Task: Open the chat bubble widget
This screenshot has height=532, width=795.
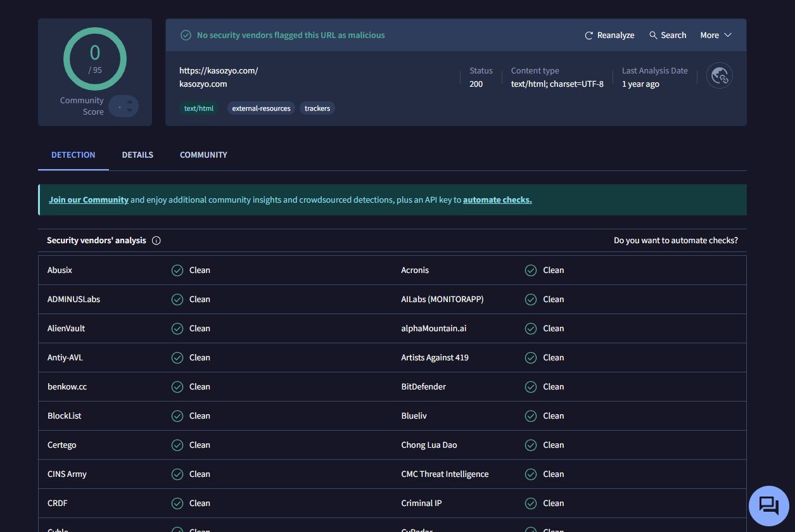Action: [x=768, y=505]
